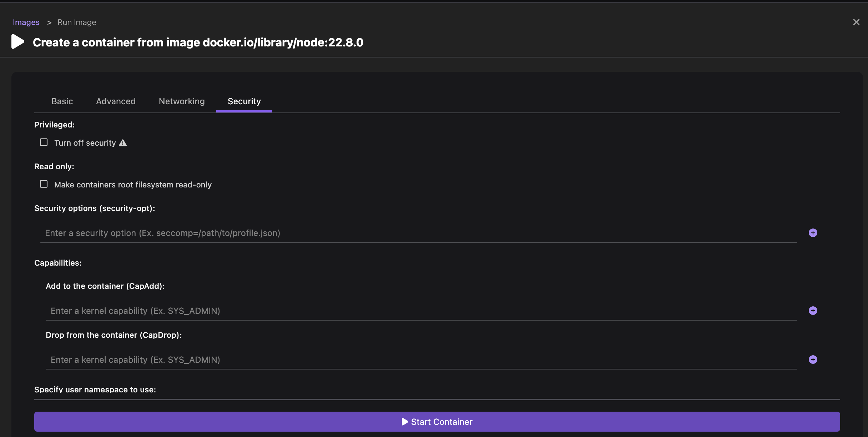Screen dimensions: 868x437
Task: Open the Advanced tab
Action: coord(116,101)
